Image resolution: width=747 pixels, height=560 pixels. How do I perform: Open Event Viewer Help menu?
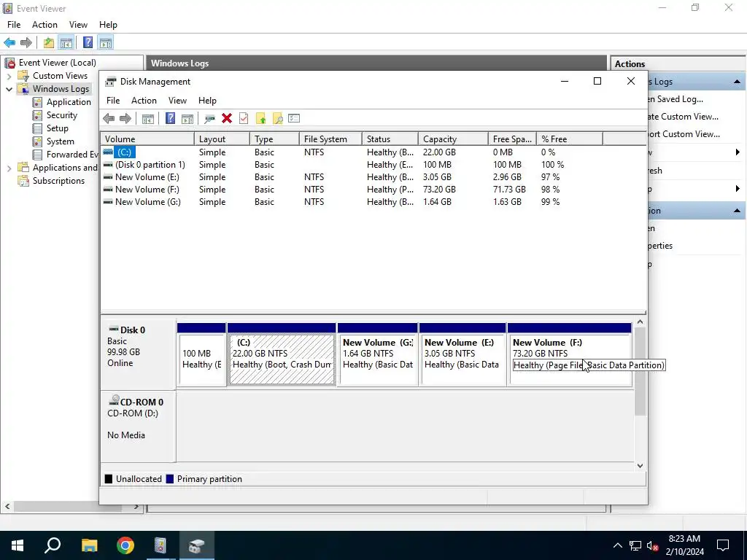point(108,25)
